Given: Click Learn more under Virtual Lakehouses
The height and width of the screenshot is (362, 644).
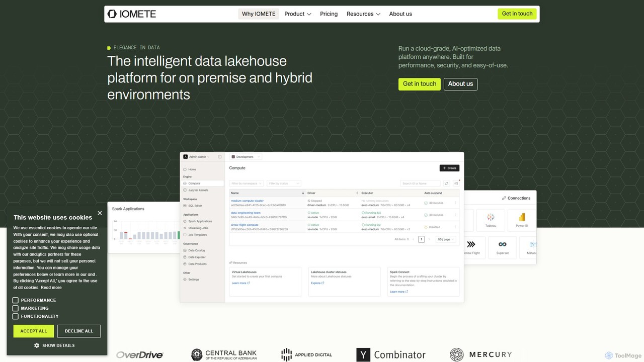Looking at the screenshot, I should 240,283.
